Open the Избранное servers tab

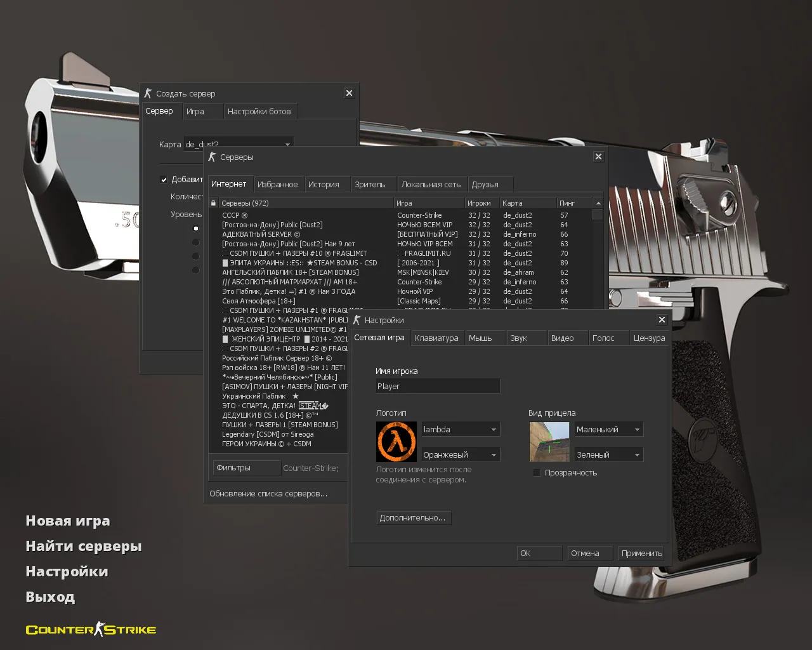tap(277, 185)
